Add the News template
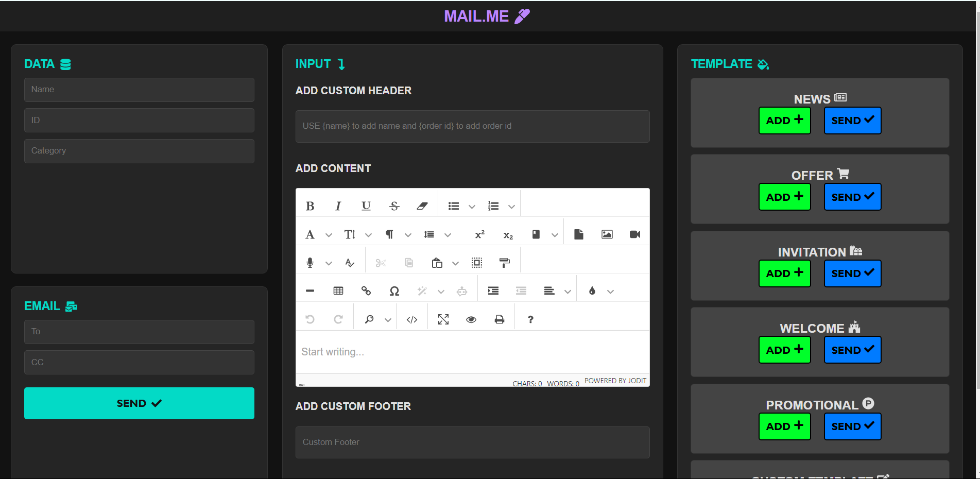The image size is (980, 479). [x=784, y=121]
